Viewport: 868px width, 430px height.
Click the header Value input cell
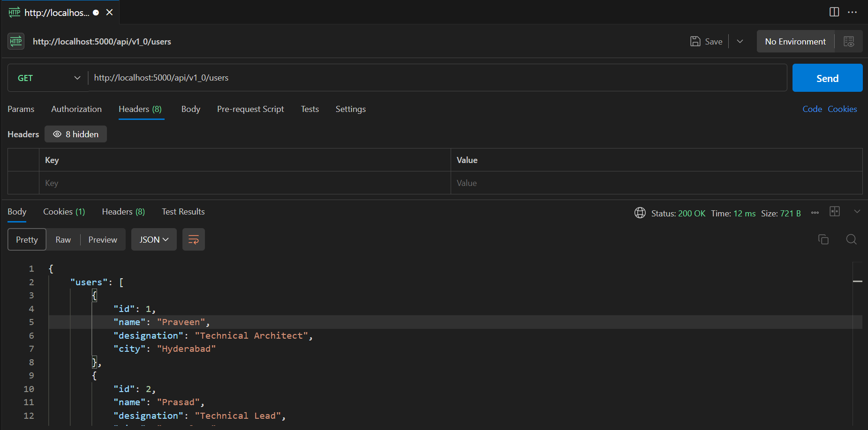click(x=657, y=183)
